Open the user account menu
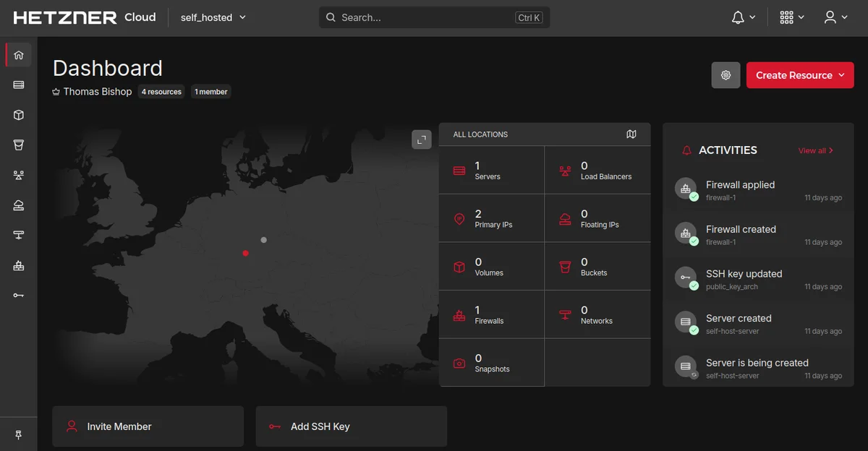 tap(835, 17)
